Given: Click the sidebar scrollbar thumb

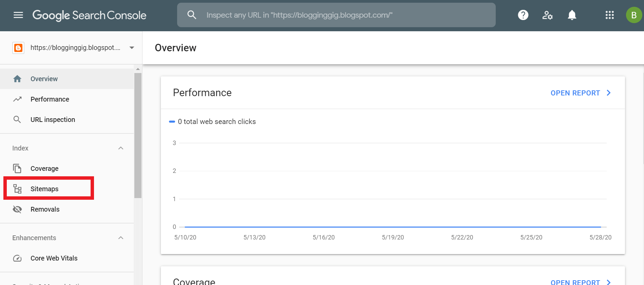Looking at the screenshot, I should point(138,135).
